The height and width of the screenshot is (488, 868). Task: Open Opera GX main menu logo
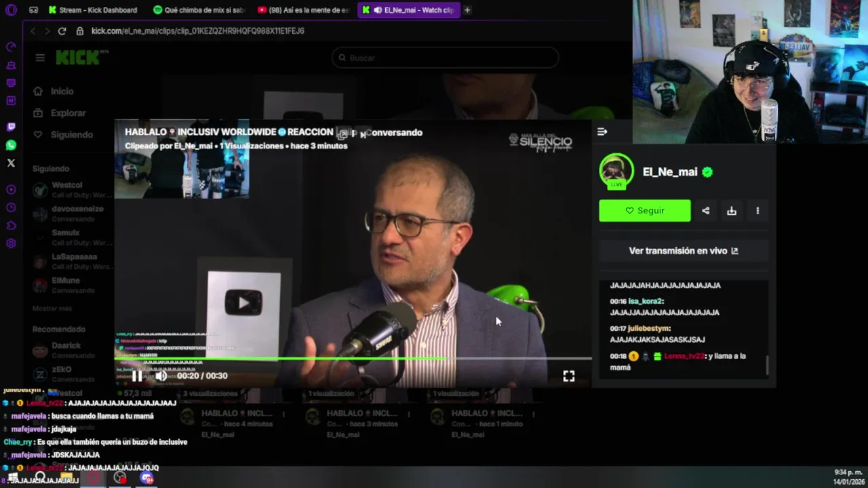[x=11, y=10]
